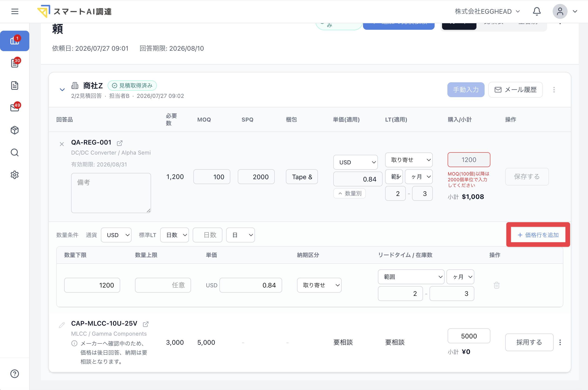Click 採用する for CAP-MLCC-10U-25V
Image resolution: width=588 pixels, height=390 pixels.
point(529,342)
